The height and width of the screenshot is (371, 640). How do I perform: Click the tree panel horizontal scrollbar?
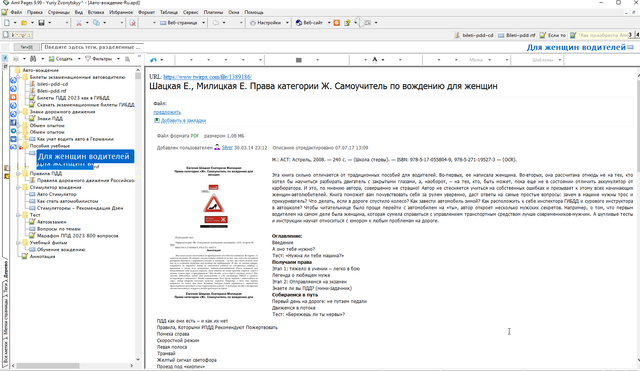coord(73,365)
